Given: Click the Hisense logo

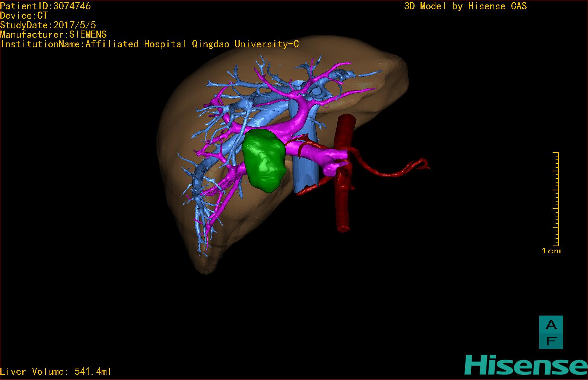Looking at the screenshot, I should 525,364.
